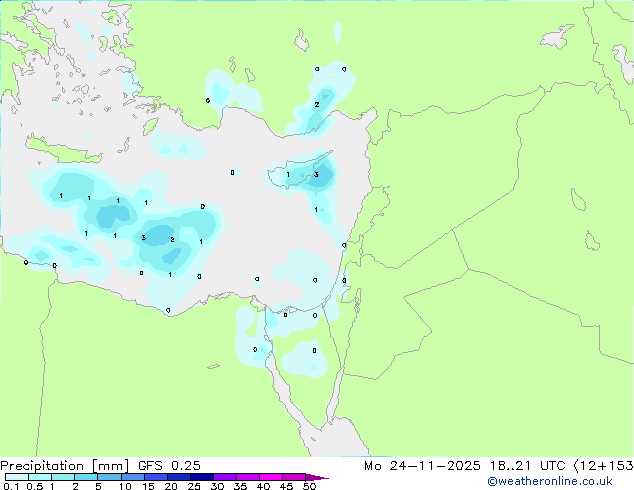The width and height of the screenshot is (634, 490).
Task: Click the 'GFS 0.25' model label
Action: point(169,466)
